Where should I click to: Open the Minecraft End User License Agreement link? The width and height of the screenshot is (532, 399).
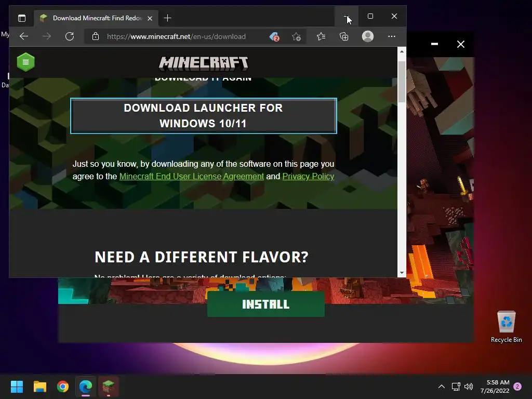(192, 177)
